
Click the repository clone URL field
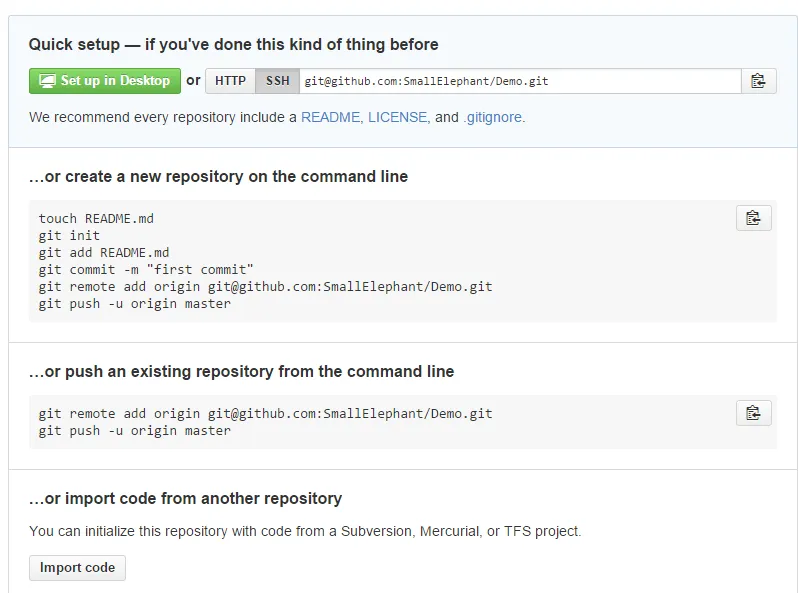pos(520,81)
